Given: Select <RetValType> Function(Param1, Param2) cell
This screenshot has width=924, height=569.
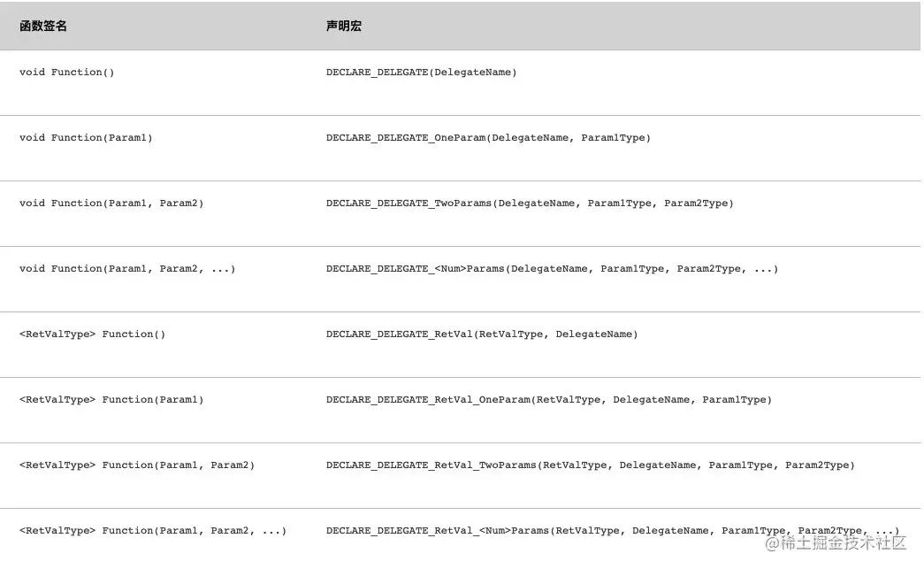Looking at the screenshot, I should [x=137, y=465].
